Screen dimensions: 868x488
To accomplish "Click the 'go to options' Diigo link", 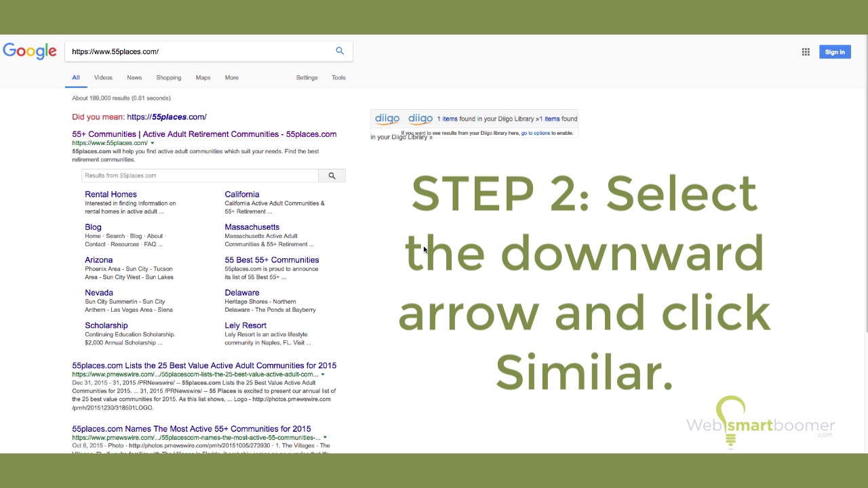I will [536, 133].
